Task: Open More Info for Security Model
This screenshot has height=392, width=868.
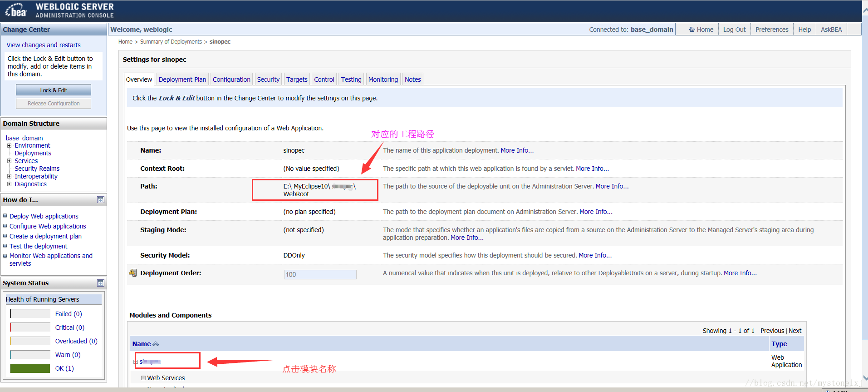Action: click(x=595, y=255)
